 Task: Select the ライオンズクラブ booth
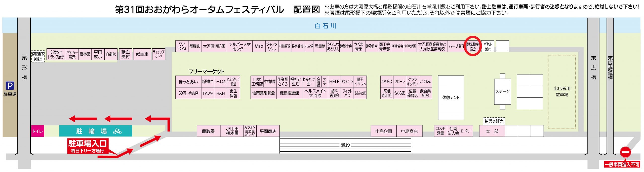159,54
